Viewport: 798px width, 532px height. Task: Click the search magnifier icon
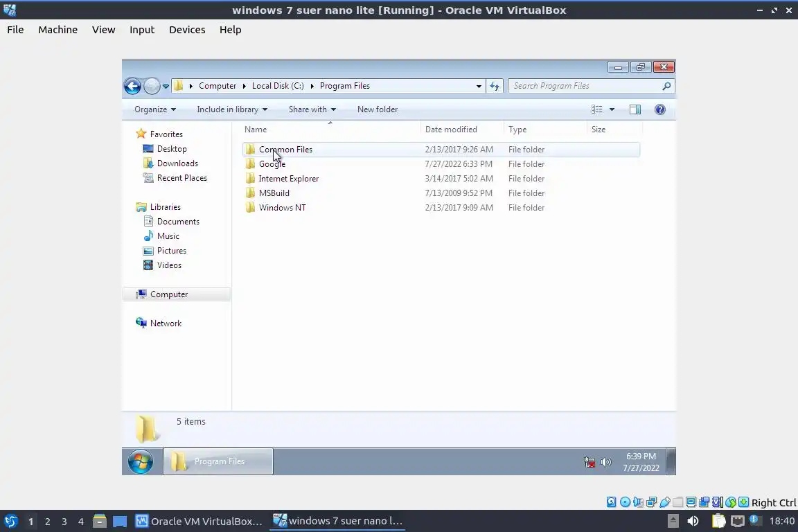pyautogui.click(x=666, y=86)
